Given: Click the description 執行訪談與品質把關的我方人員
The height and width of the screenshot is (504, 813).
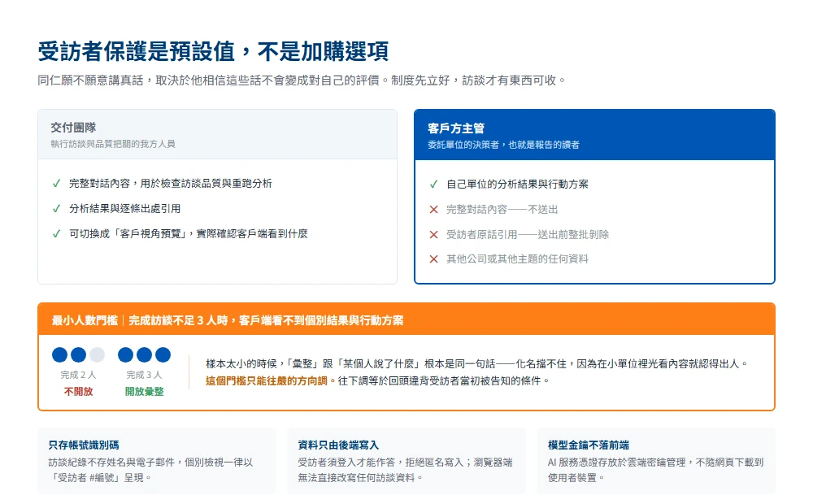Looking at the screenshot, I should pyautogui.click(x=113, y=144).
